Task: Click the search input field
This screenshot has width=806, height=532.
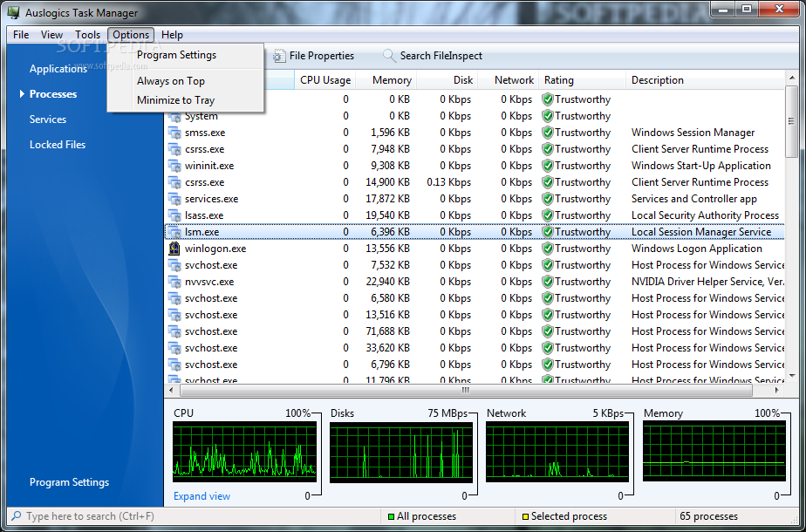Action: (195, 516)
